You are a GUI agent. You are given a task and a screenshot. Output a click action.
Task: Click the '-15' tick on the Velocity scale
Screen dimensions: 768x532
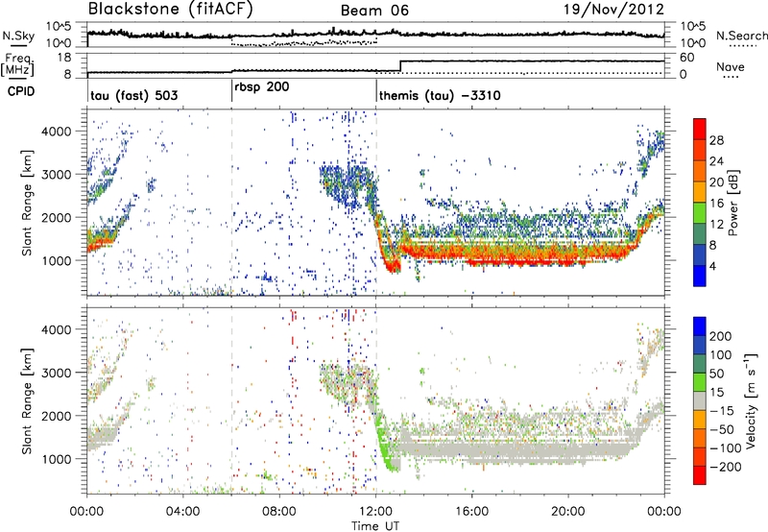click(722, 410)
